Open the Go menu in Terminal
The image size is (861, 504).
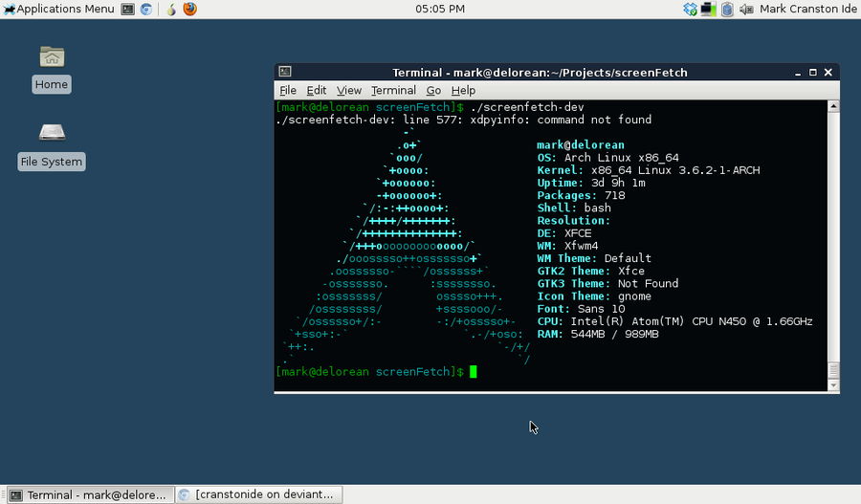tap(433, 91)
